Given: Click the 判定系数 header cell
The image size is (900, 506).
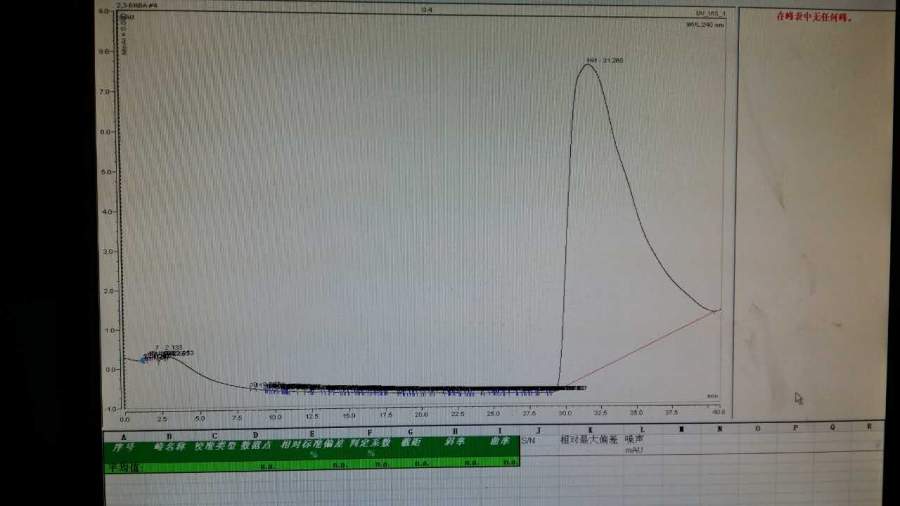Looking at the screenshot, I should pyautogui.click(x=370, y=443).
